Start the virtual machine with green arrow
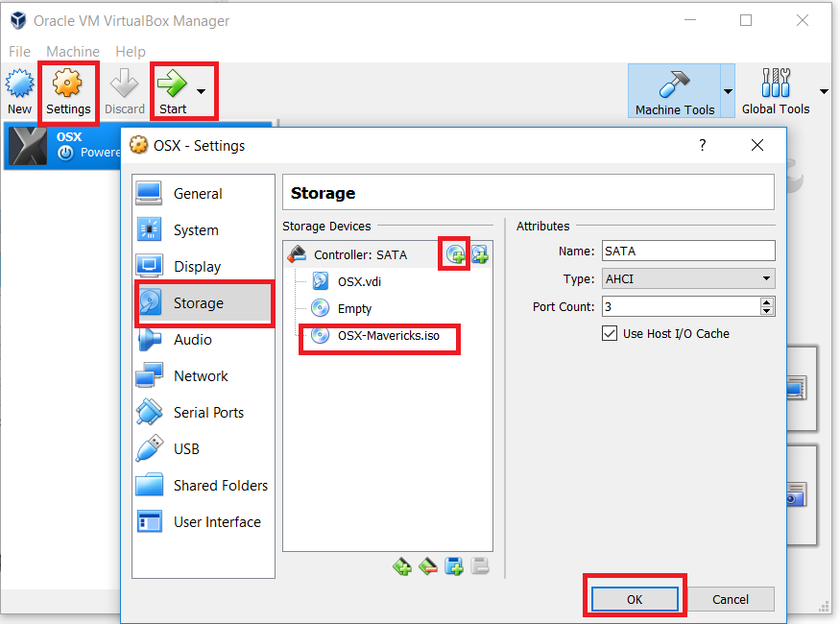840x624 pixels. [x=172, y=84]
